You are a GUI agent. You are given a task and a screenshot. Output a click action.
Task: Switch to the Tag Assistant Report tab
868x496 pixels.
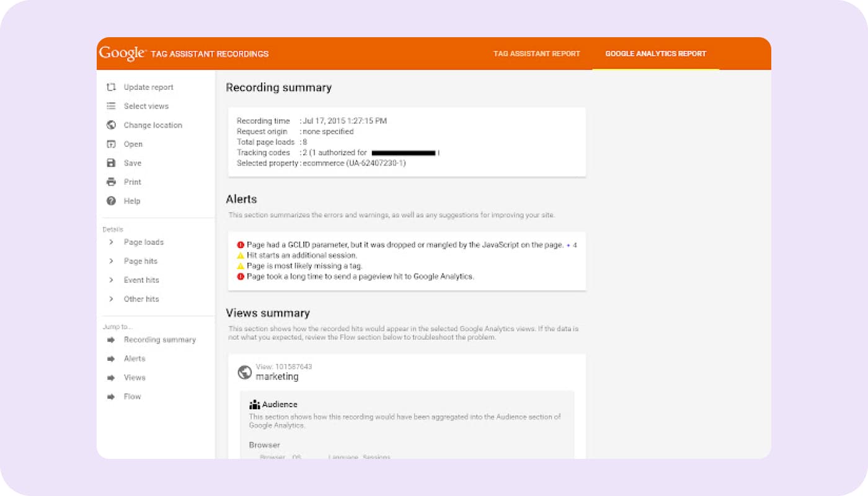(537, 54)
